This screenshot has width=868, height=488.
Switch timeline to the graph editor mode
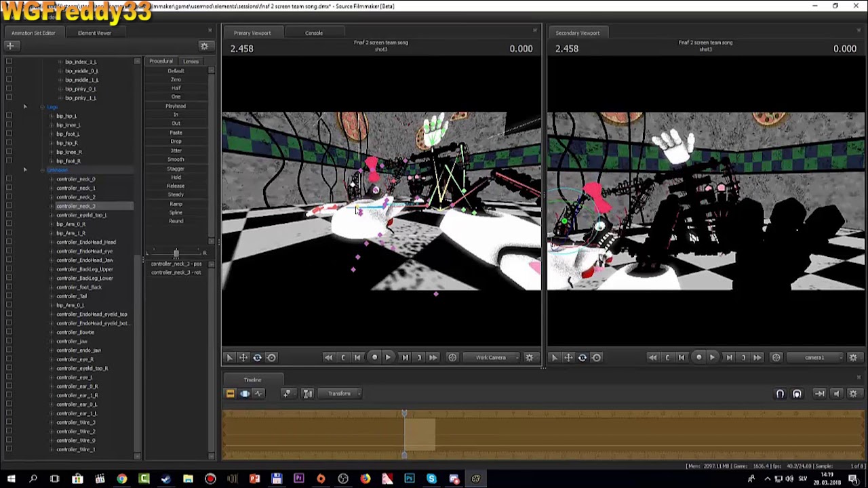[x=258, y=394]
